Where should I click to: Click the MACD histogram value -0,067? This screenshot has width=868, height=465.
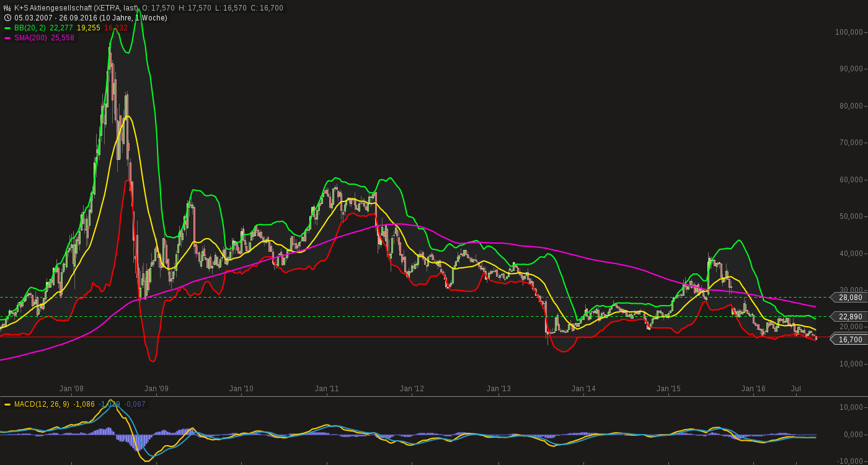[135, 404]
